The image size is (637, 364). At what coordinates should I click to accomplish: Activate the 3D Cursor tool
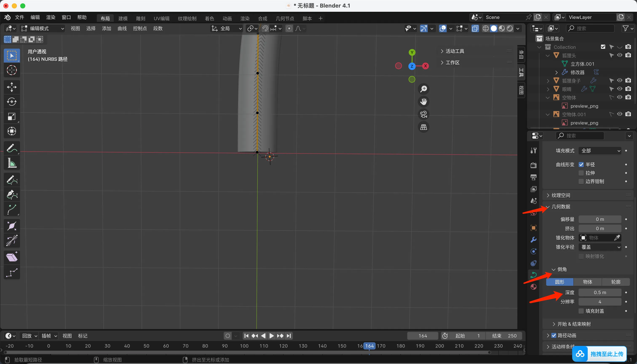[x=12, y=70]
